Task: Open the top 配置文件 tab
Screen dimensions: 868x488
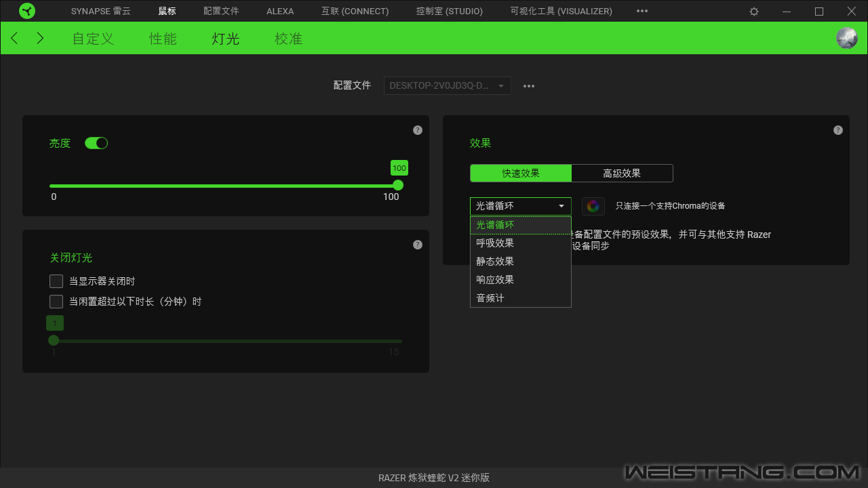Action: pos(221,12)
